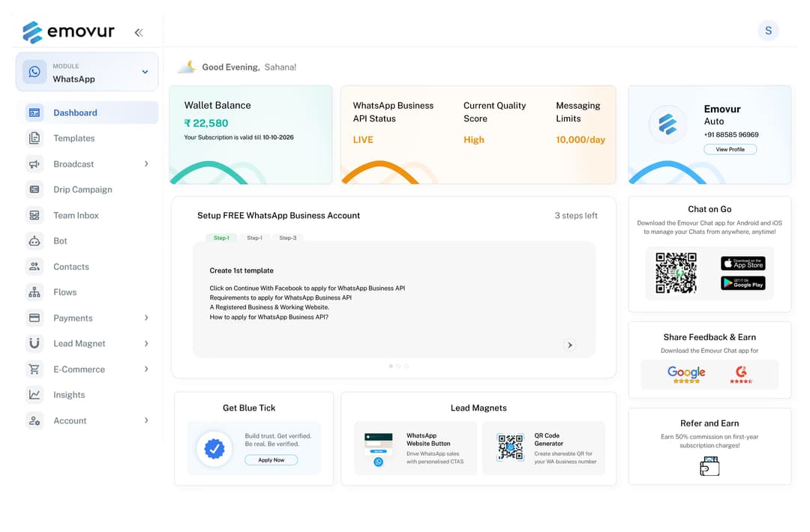Click the wallet balance ₹ 22,580
The image size is (810, 532).
tap(206, 123)
